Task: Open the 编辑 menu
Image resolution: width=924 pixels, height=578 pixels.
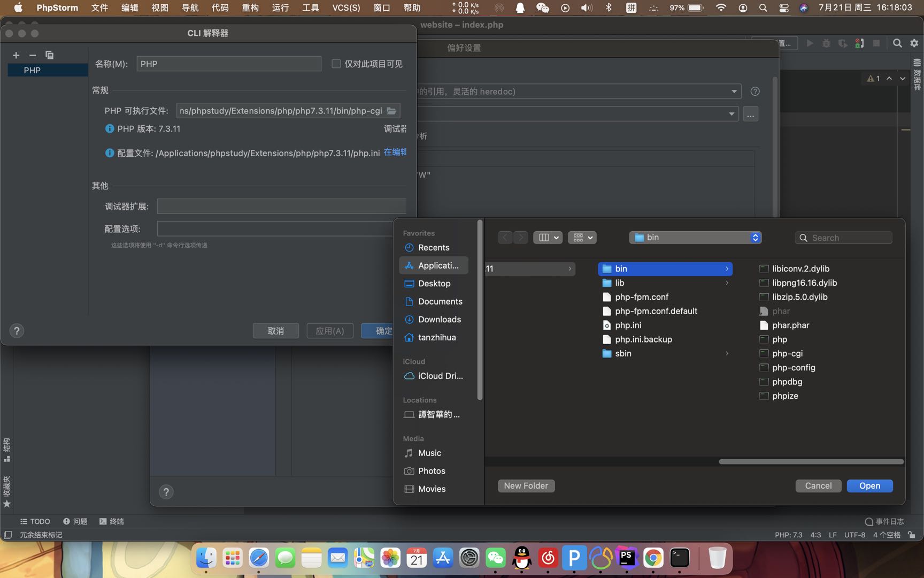Action: pyautogui.click(x=129, y=7)
